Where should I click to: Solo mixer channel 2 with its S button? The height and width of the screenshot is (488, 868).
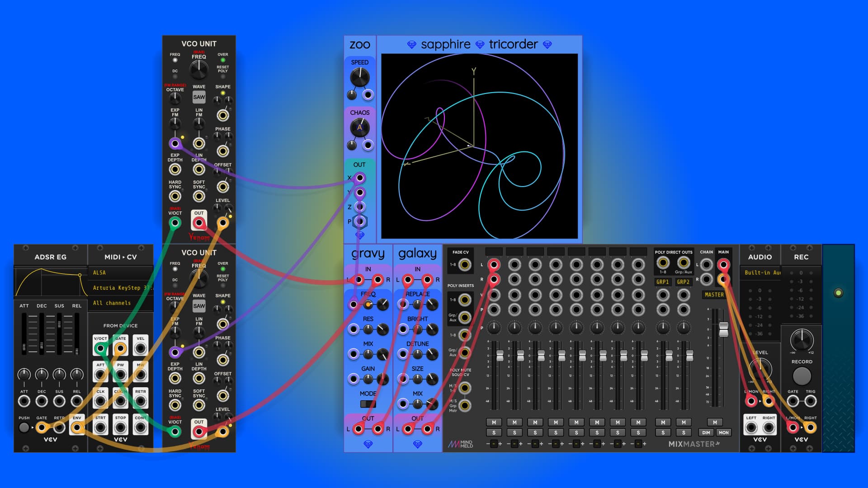[x=514, y=433]
